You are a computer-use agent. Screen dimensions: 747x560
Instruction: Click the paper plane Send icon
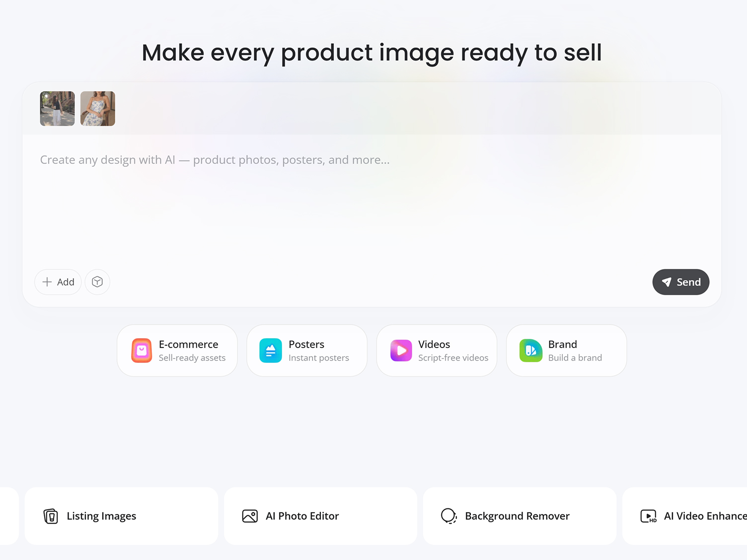(667, 282)
